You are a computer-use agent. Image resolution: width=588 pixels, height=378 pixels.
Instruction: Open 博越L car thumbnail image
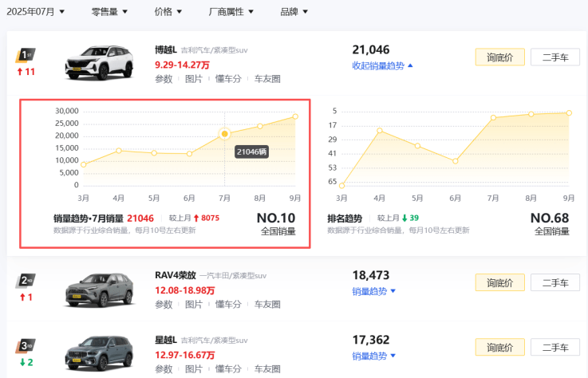tap(100, 63)
